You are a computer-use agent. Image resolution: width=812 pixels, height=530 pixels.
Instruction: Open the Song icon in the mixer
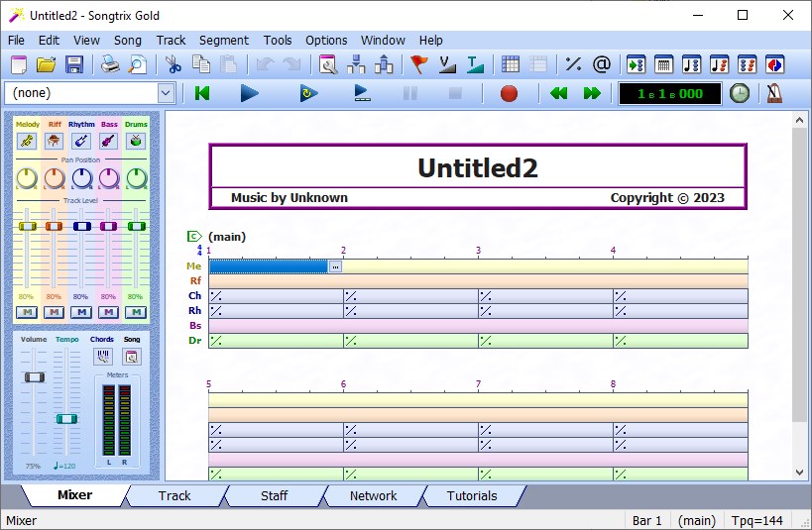[x=132, y=357]
